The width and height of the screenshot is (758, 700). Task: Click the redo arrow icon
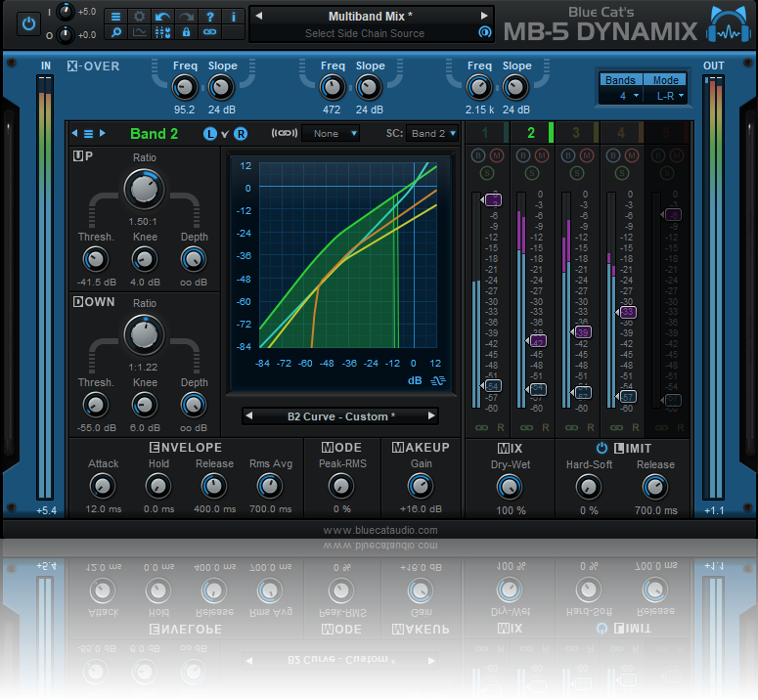point(186,17)
